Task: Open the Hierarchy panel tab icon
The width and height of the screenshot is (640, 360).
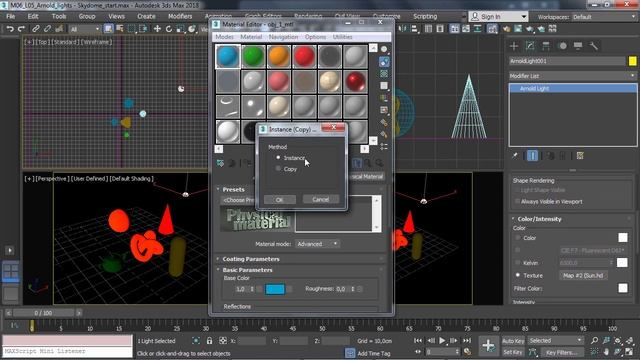Action: click(x=546, y=46)
